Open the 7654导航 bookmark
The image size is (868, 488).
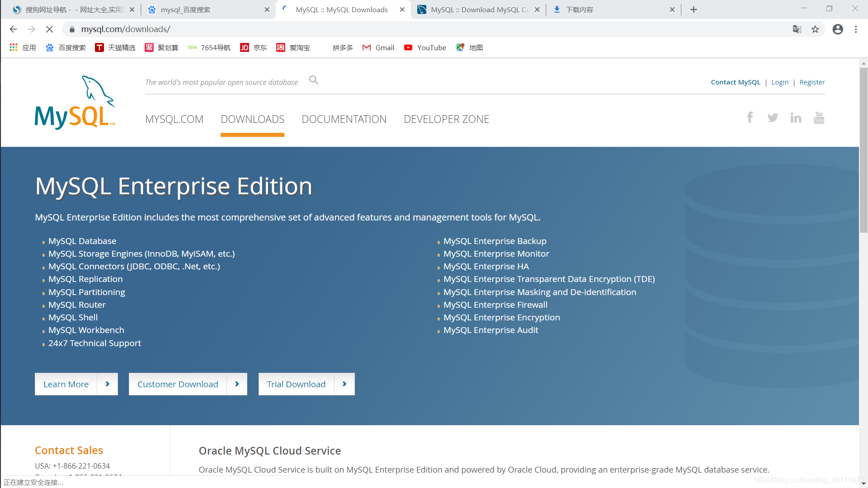point(209,47)
